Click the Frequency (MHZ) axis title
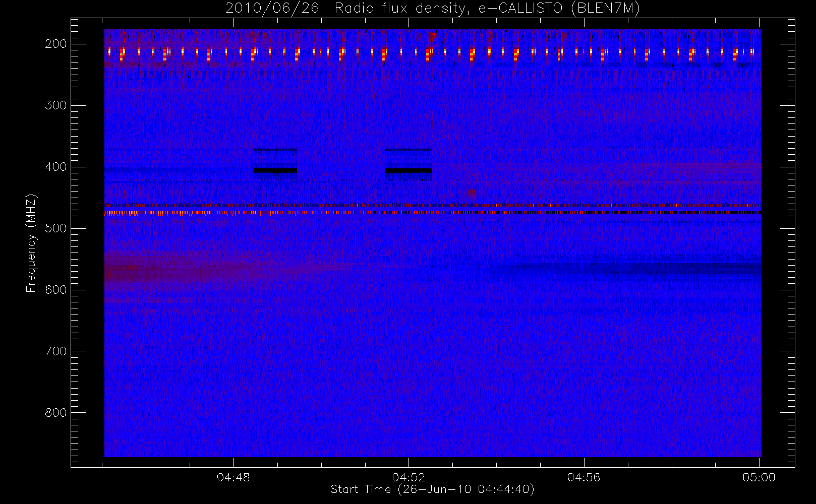This screenshot has width=816, height=504. tap(31, 243)
